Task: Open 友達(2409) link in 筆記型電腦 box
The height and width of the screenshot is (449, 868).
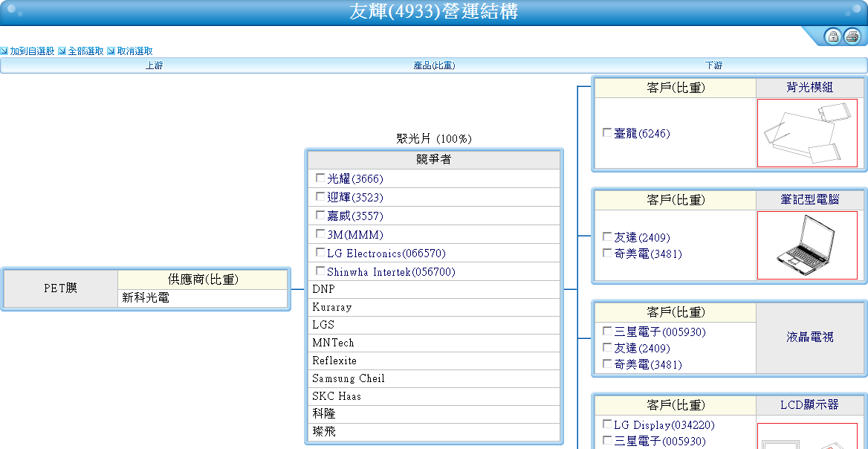Action: 642,238
